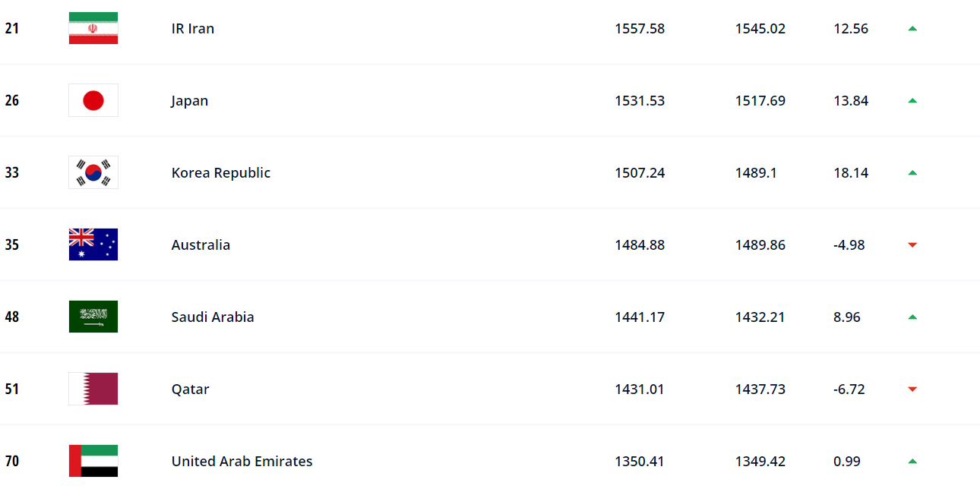Click the Qatar flag icon
Viewport: 980px width, 492px height.
93,389
